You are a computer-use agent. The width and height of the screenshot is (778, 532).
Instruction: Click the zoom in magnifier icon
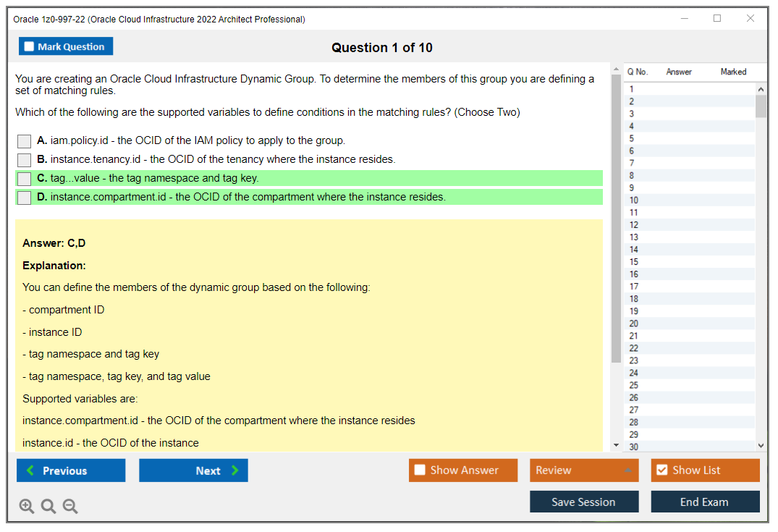pyautogui.click(x=27, y=507)
